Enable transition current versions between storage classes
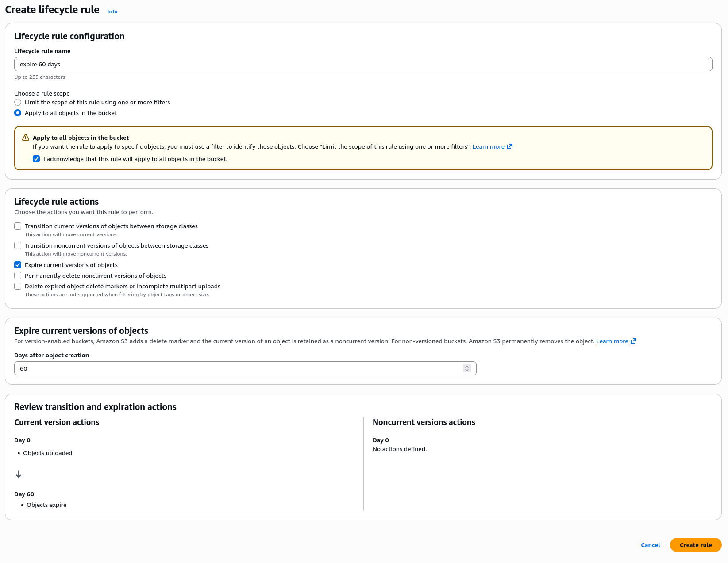This screenshot has width=728, height=563. [x=18, y=226]
